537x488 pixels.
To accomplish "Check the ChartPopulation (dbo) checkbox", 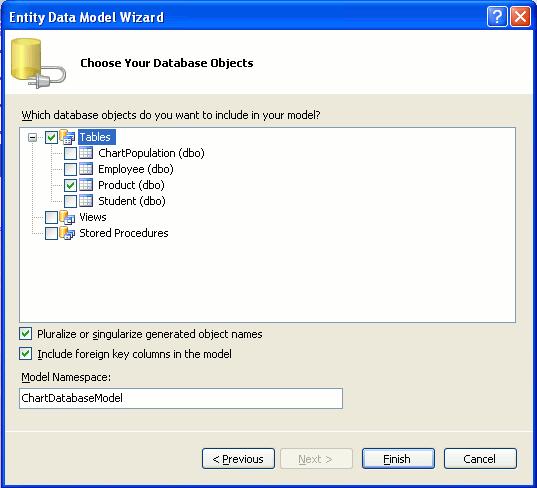I will (x=71, y=153).
